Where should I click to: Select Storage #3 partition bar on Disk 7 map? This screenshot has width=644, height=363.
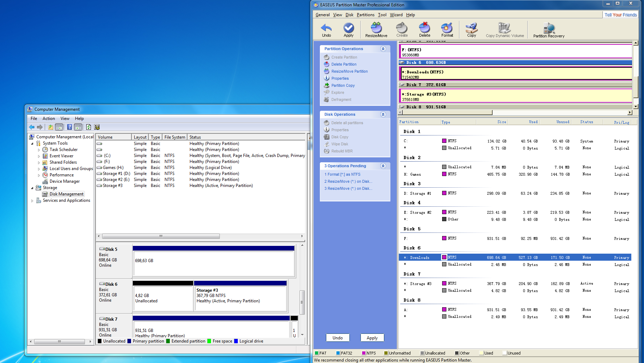tap(515, 96)
